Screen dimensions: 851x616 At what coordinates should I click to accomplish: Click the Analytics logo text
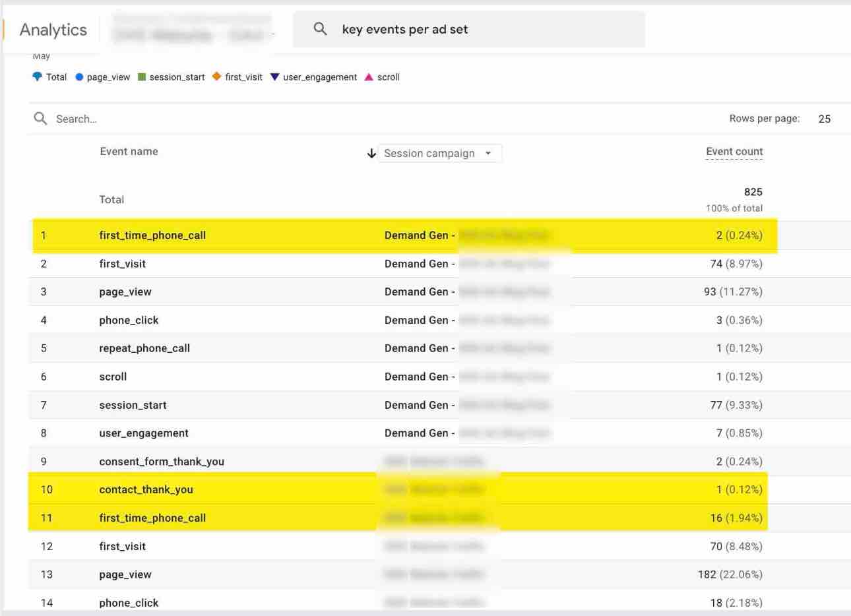coord(53,30)
